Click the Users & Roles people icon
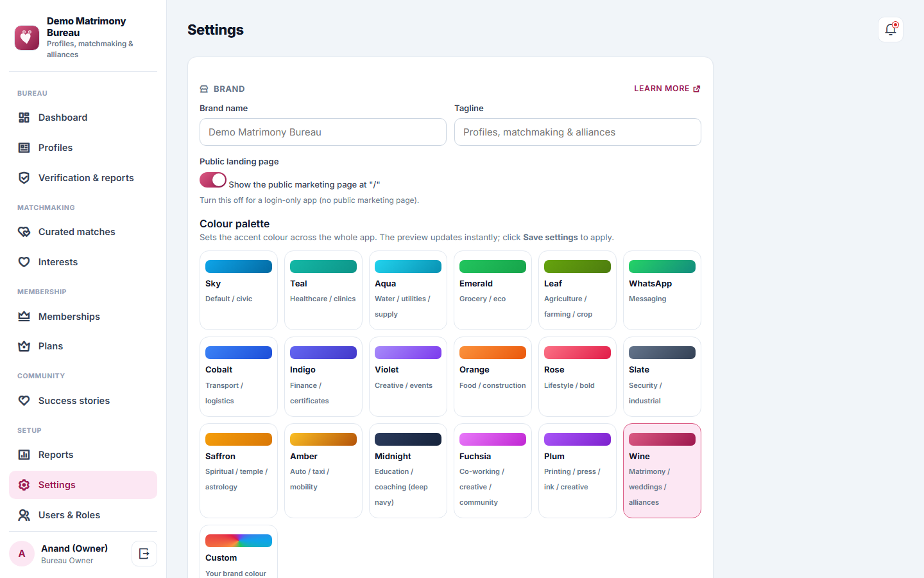 point(24,515)
